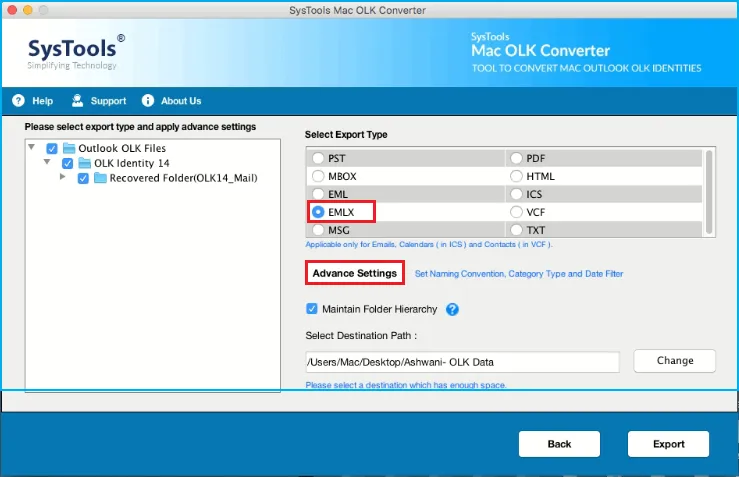This screenshot has width=739, height=477.
Task: Choose the MSG export type
Action: point(318,230)
